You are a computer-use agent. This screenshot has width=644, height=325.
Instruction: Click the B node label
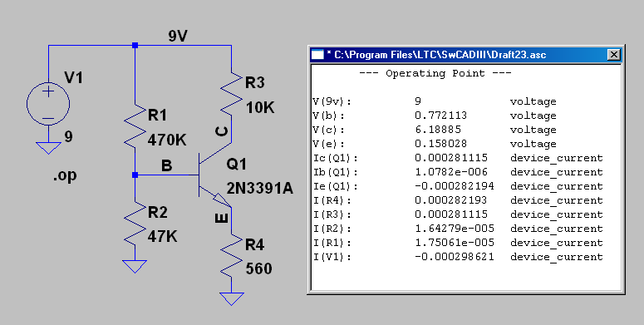click(166, 165)
